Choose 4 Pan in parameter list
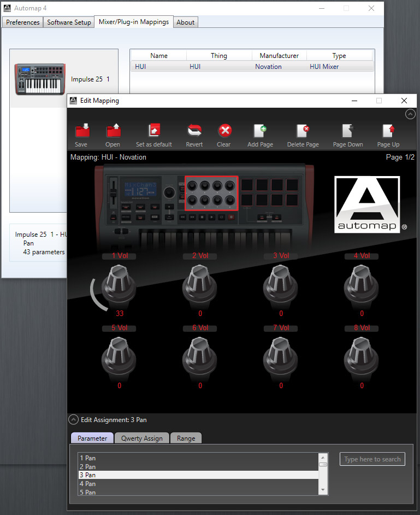The width and height of the screenshot is (420, 515). pos(198,484)
